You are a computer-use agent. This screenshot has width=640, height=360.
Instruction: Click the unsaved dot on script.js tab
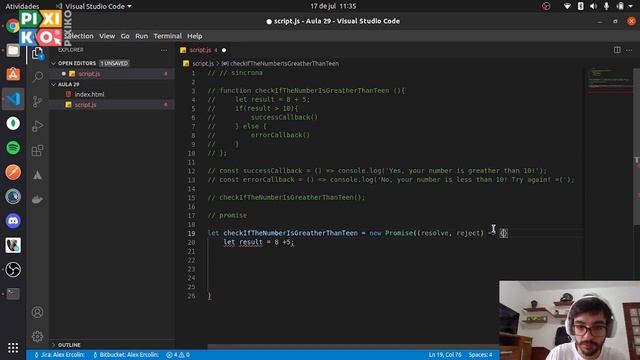pyautogui.click(x=224, y=50)
